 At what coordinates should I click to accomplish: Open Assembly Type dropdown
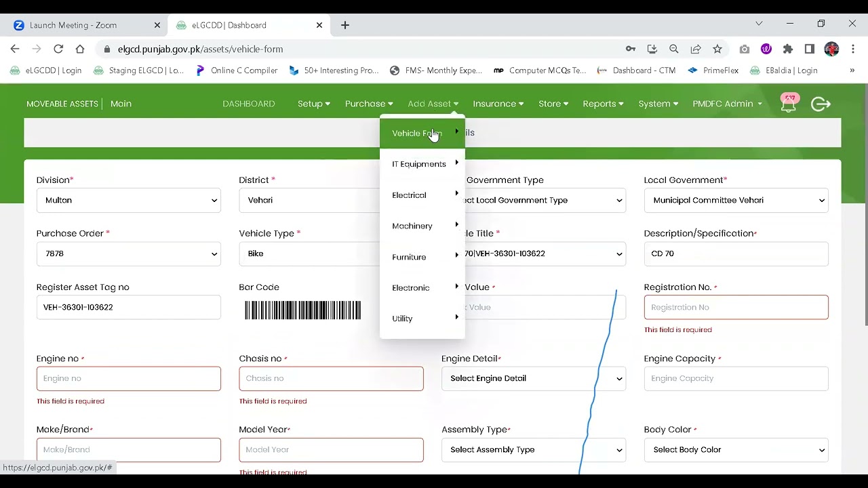(x=534, y=449)
